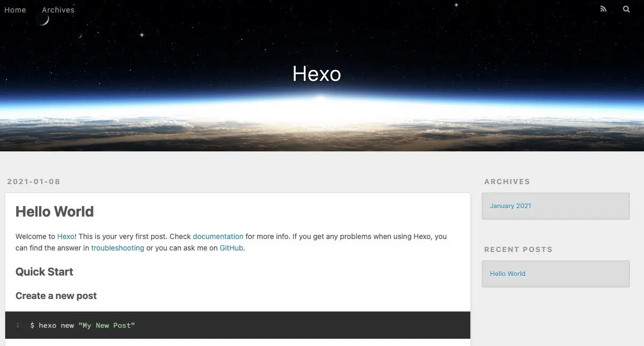644x346 pixels.
Task: Click the Quick Start heading
Action: click(x=44, y=271)
